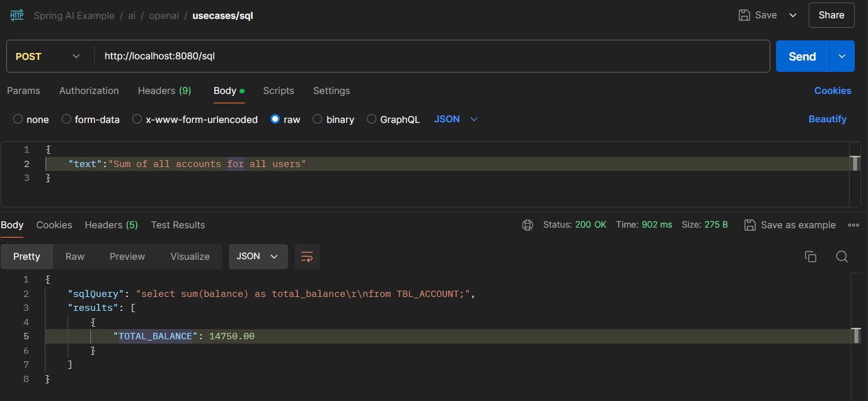Screen dimensions: 868x401
Task: Click the HTTP request icon at top left
Action: point(16,15)
